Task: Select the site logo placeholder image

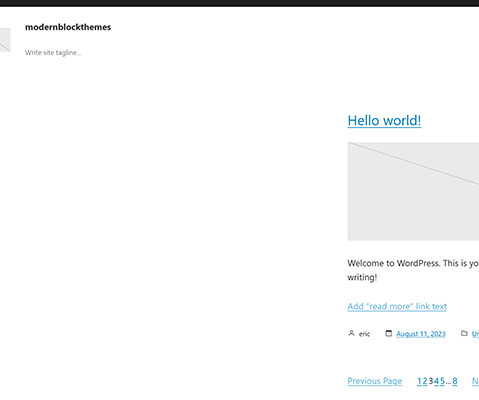Action: tap(5, 40)
